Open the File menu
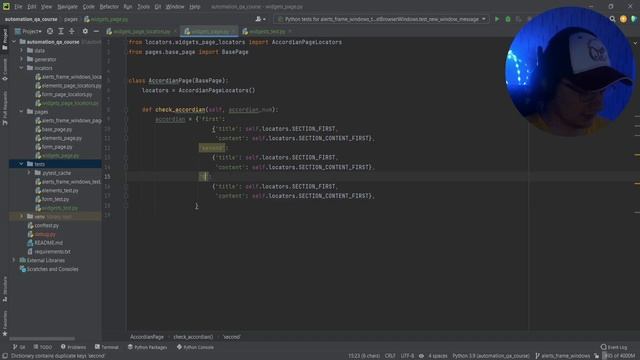 tap(18, 7)
